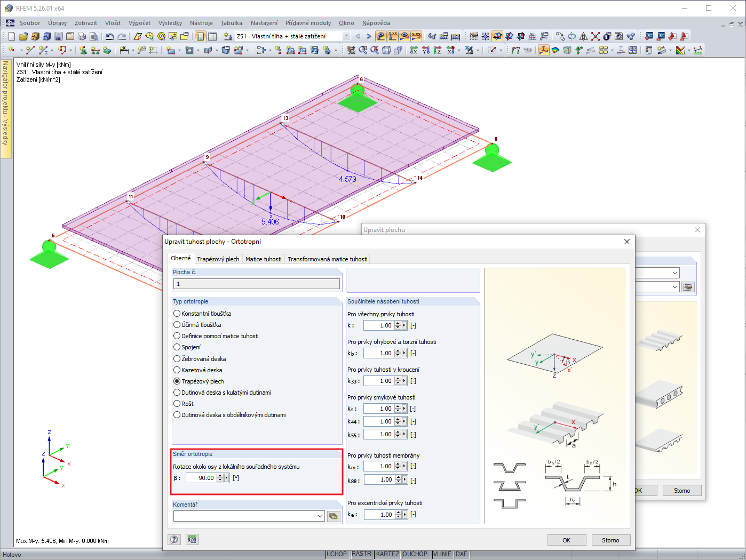Screen dimensions: 746x560
Task: Click the k44 stiffness factor spinner
Action: point(398,421)
